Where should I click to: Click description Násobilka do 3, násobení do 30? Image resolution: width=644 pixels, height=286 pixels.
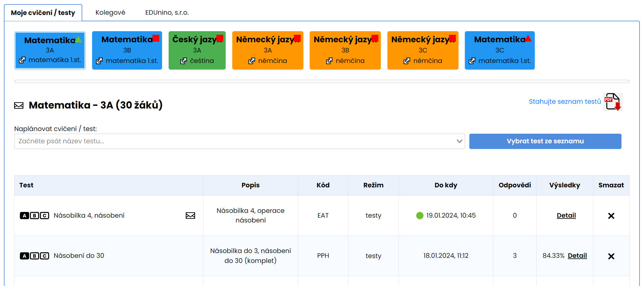[251, 256]
